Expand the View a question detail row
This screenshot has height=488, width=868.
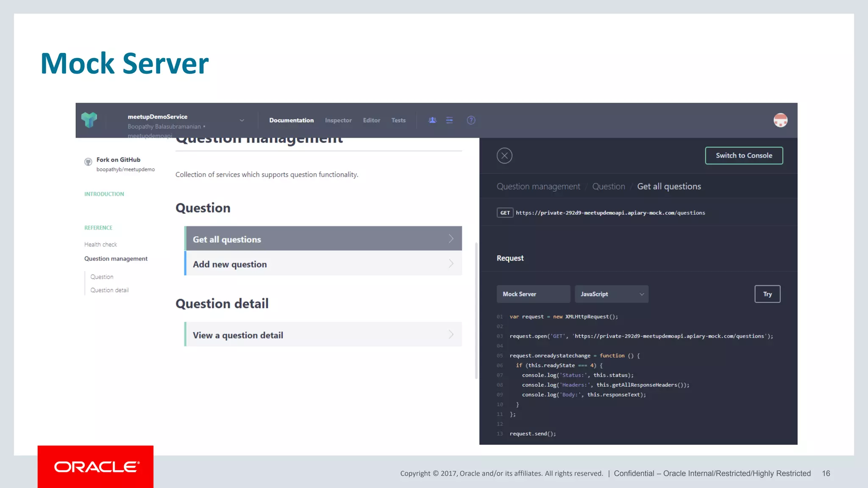(323, 335)
